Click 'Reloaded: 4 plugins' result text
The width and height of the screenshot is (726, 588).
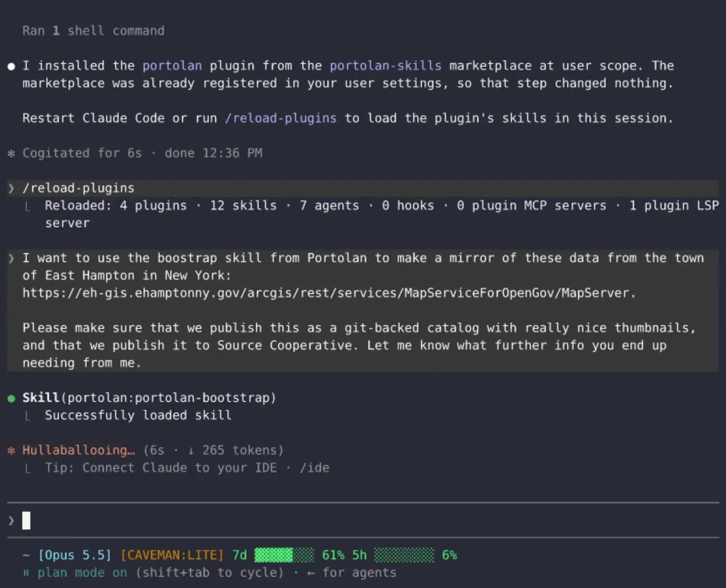[116, 206]
